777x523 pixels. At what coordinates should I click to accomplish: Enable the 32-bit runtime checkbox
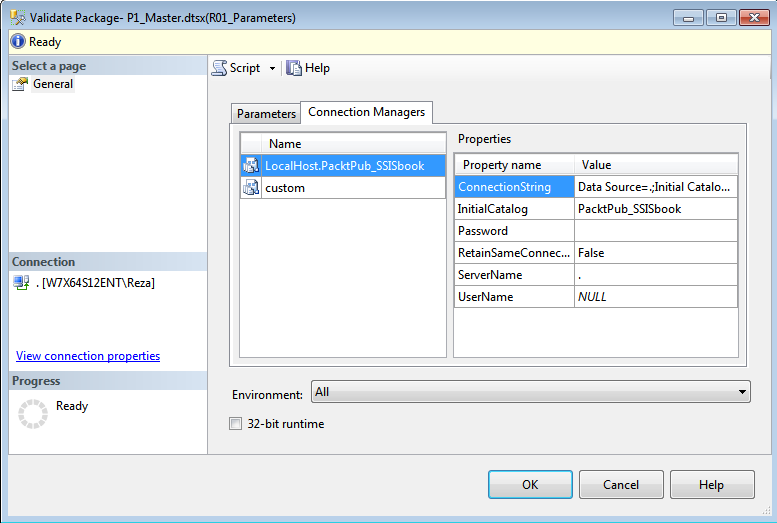236,424
